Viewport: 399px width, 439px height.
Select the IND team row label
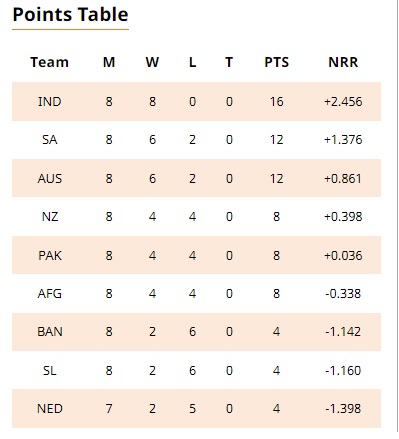(x=50, y=102)
